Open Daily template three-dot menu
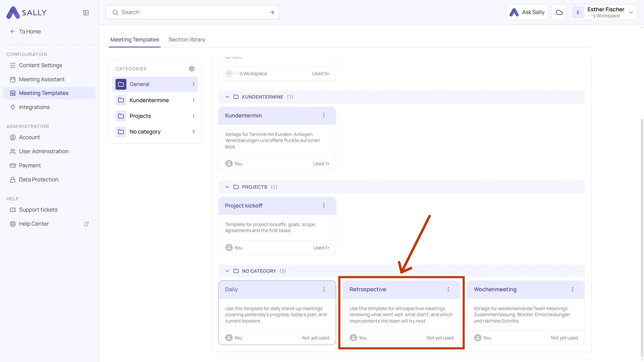Viewport: 644px width, 362px height. pos(324,290)
